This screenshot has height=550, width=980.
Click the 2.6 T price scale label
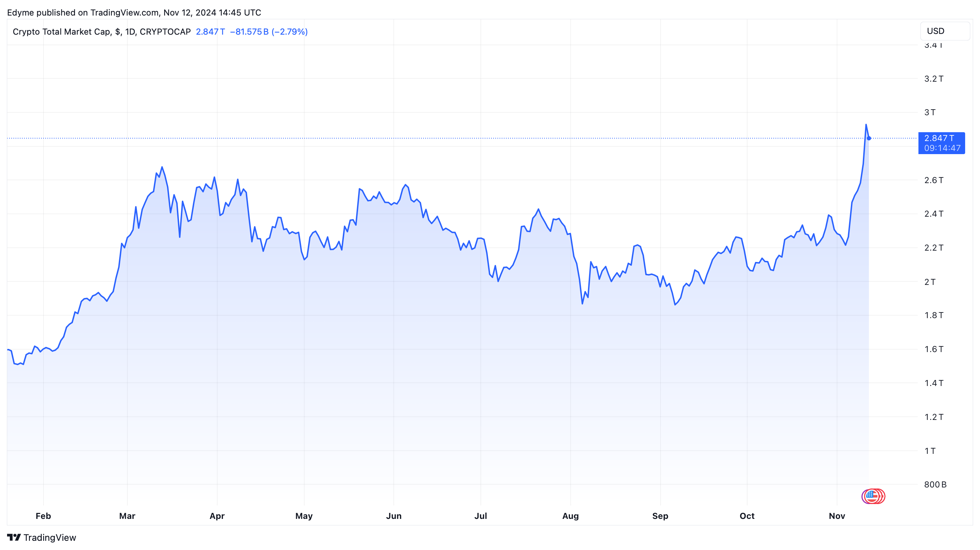pyautogui.click(x=934, y=180)
